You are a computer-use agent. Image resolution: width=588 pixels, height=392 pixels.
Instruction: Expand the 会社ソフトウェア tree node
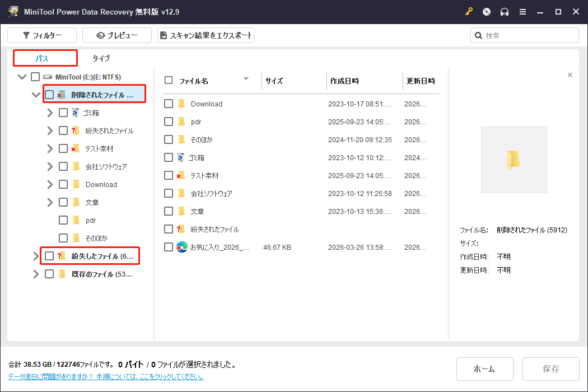click(50, 166)
